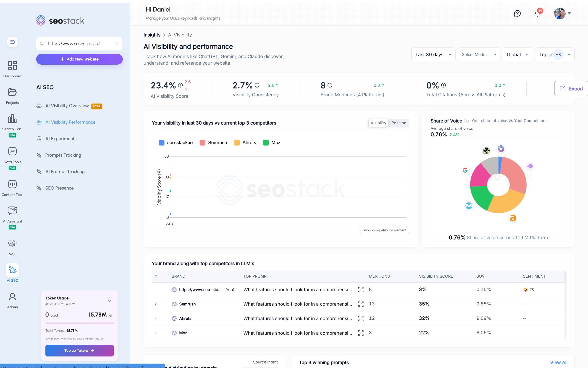Show Share of Voice info icon
Viewport: 588px width, 368px height.
tap(466, 121)
